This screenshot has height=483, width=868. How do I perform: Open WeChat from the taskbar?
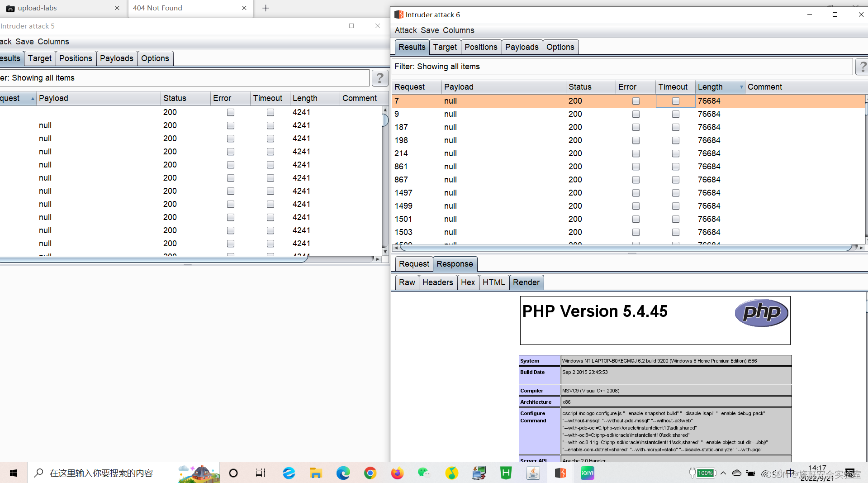tap(424, 473)
